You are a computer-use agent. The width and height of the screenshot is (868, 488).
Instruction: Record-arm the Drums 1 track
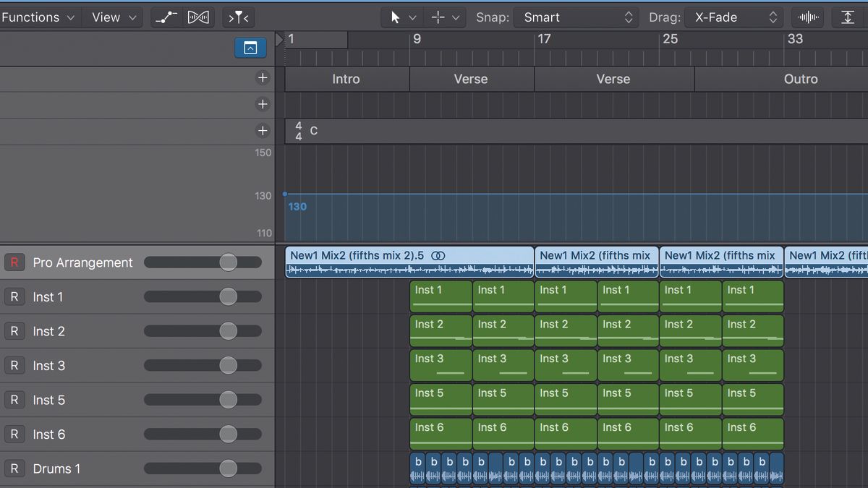coord(14,468)
